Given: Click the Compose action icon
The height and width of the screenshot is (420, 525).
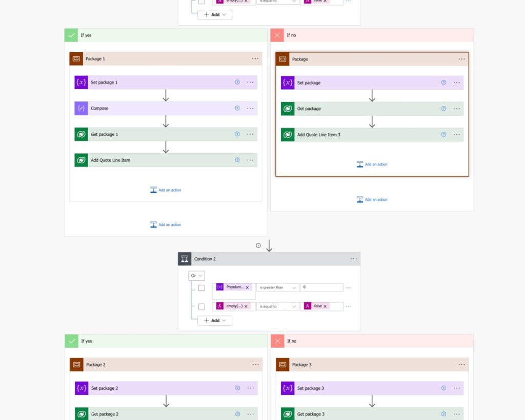Looking at the screenshot, I should (81, 108).
